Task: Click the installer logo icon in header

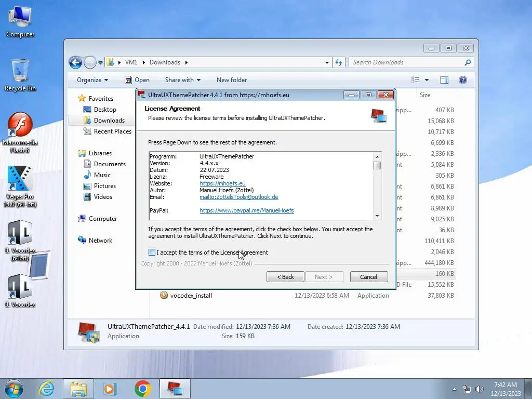Action: 379,116
